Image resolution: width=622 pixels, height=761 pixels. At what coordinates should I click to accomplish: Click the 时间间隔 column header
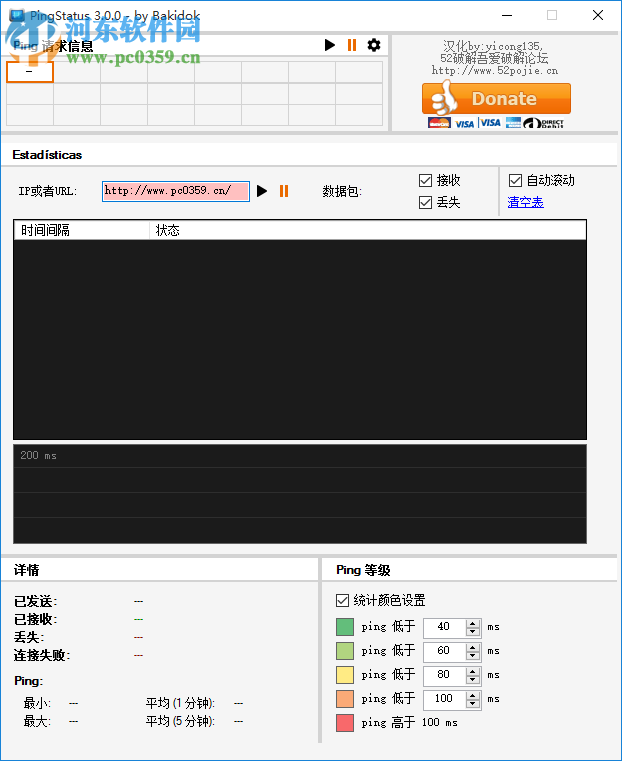pos(82,230)
